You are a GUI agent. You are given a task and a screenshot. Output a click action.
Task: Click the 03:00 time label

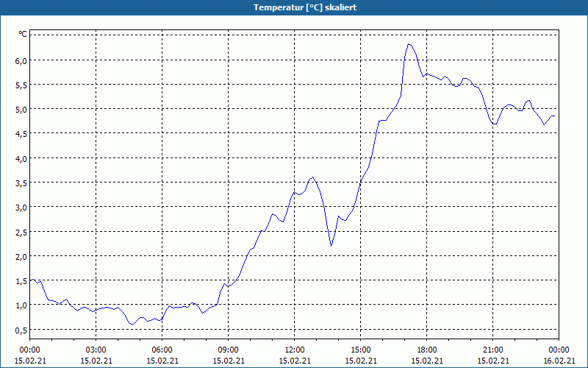tap(96, 350)
